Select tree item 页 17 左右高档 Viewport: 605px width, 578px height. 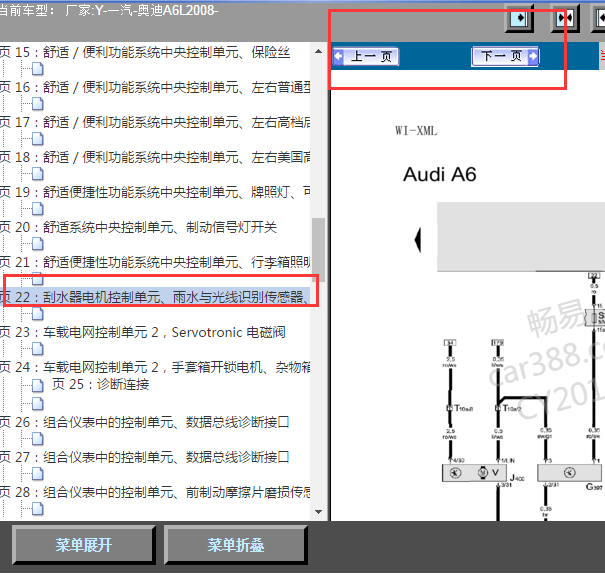click(x=155, y=122)
